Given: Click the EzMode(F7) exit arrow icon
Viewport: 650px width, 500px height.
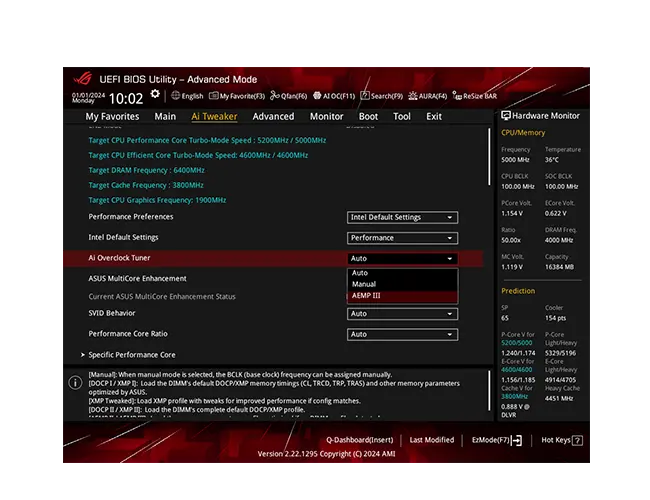Looking at the screenshot, I should tap(517, 440).
